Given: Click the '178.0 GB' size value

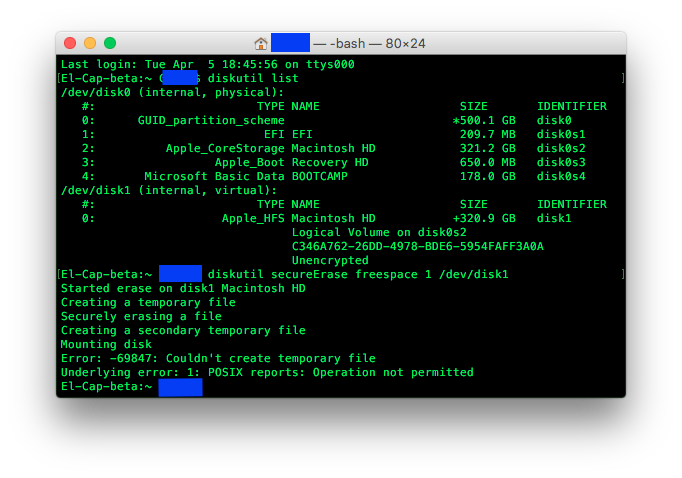Looking at the screenshot, I should [488, 176].
